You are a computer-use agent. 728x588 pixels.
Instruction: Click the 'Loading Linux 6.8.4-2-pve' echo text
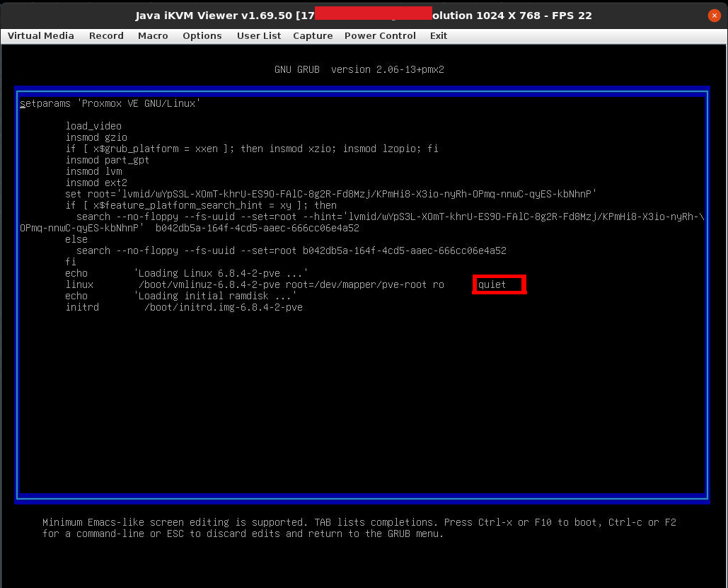[x=221, y=273]
